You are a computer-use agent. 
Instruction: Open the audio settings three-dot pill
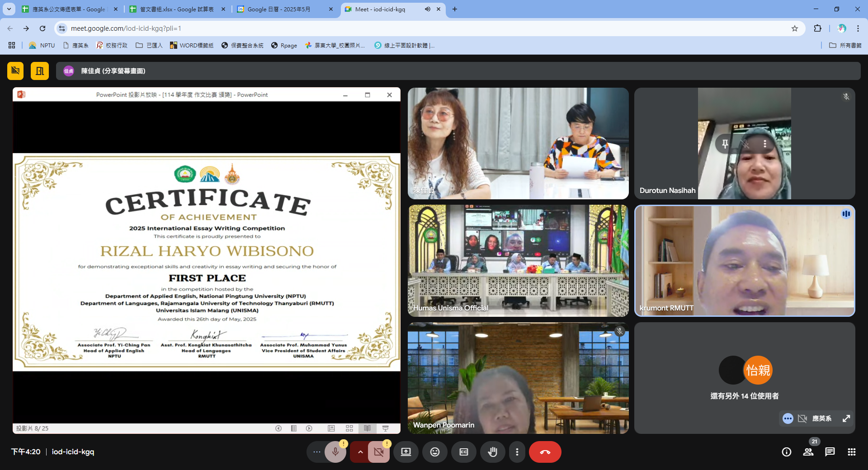pos(316,452)
